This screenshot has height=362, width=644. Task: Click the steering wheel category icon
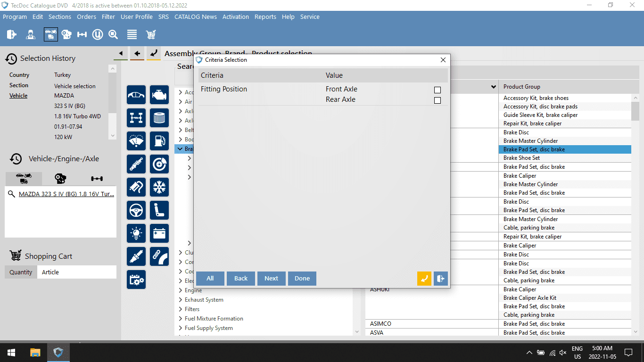(136, 210)
